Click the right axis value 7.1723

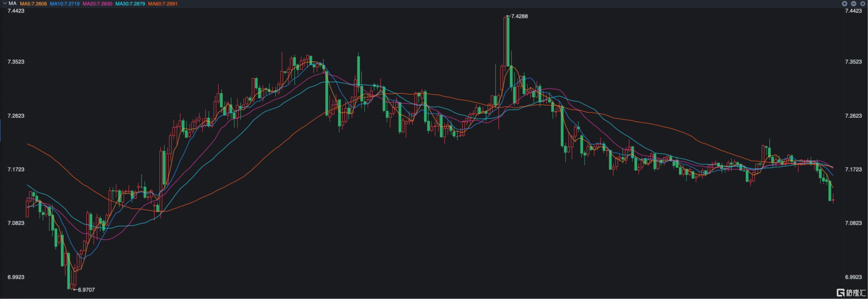click(853, 169)
